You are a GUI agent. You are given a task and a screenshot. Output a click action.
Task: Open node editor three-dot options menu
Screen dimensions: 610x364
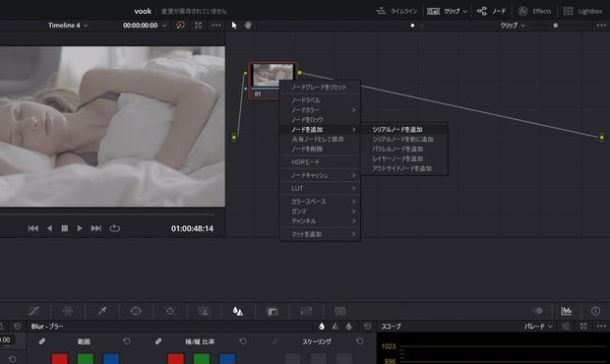point(601,26)
